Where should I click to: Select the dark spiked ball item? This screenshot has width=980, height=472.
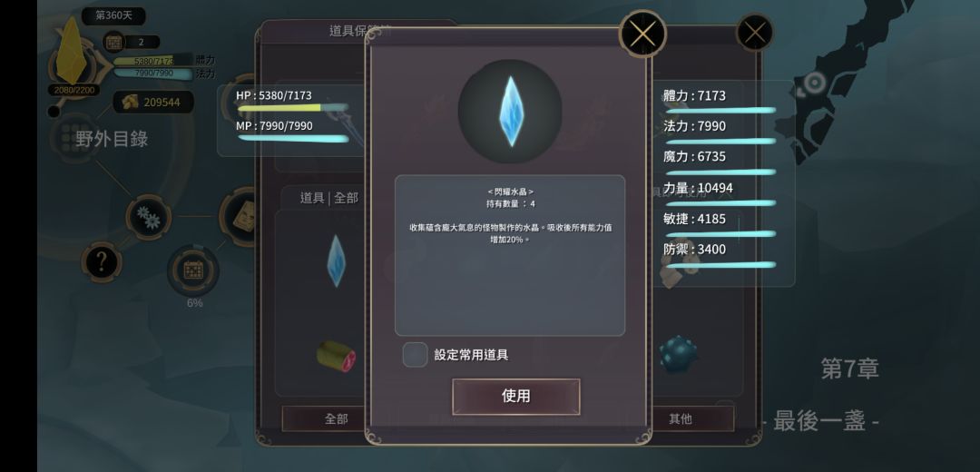point(678,354)
